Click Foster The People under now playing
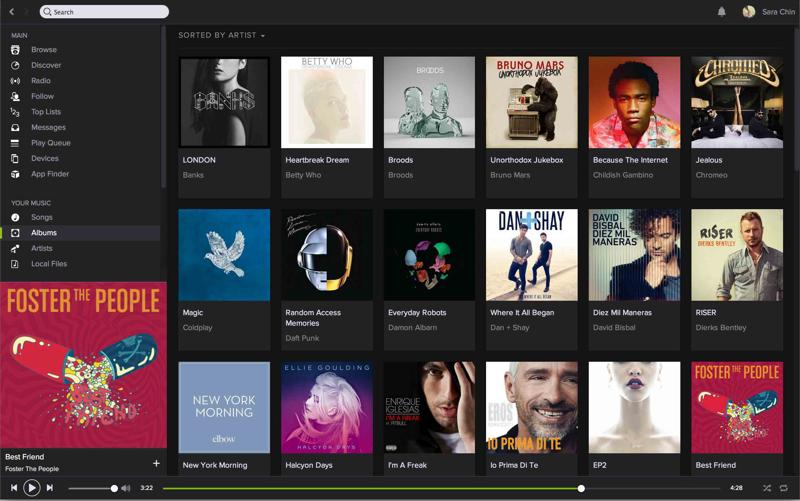This screenshot has width=800, height=501. click(32, 469)
